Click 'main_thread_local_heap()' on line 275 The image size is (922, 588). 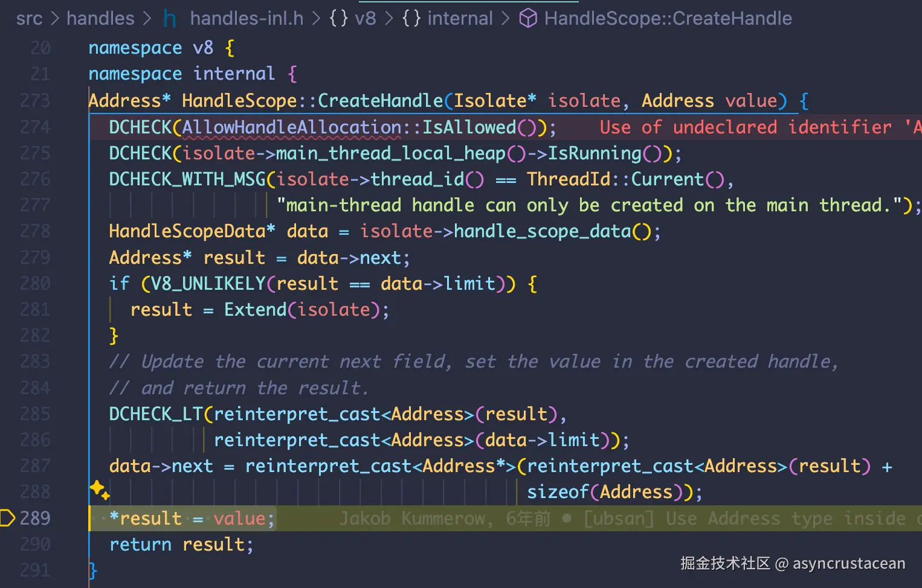click(401, 153)
